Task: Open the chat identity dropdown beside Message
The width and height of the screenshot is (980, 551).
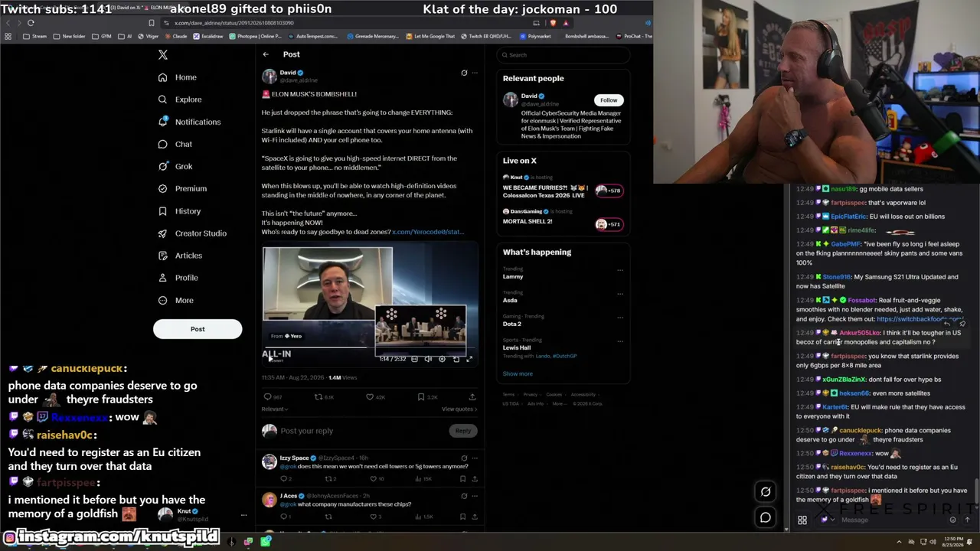Action: [826, 520]
